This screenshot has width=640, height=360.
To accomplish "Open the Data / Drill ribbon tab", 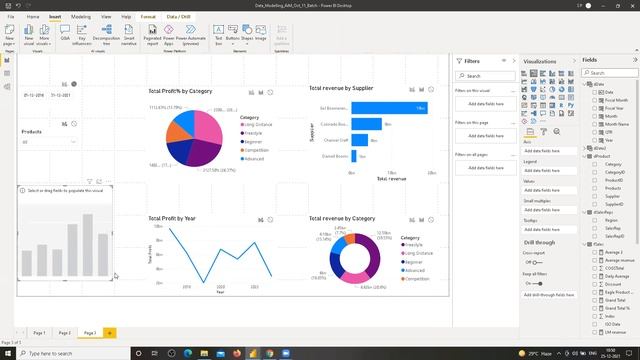I will (178, 17).
